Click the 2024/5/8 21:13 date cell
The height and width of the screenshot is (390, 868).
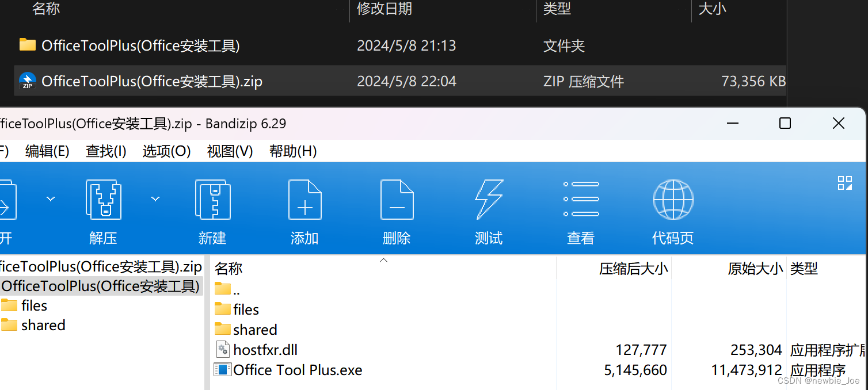[406, 45]
